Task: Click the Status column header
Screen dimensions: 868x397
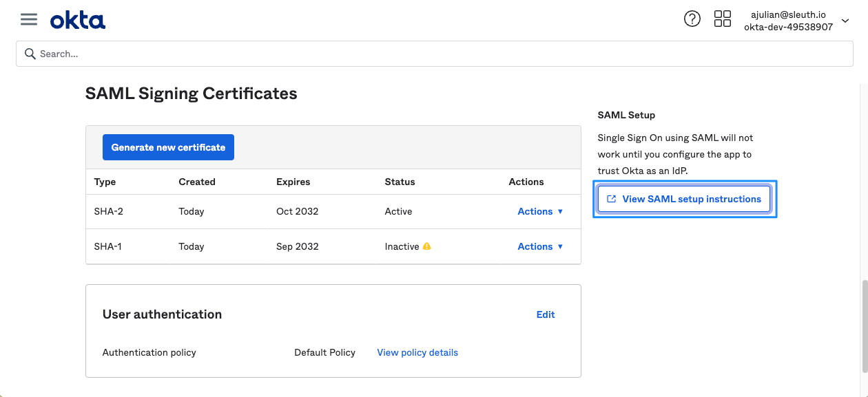Action: coord(400,182)
